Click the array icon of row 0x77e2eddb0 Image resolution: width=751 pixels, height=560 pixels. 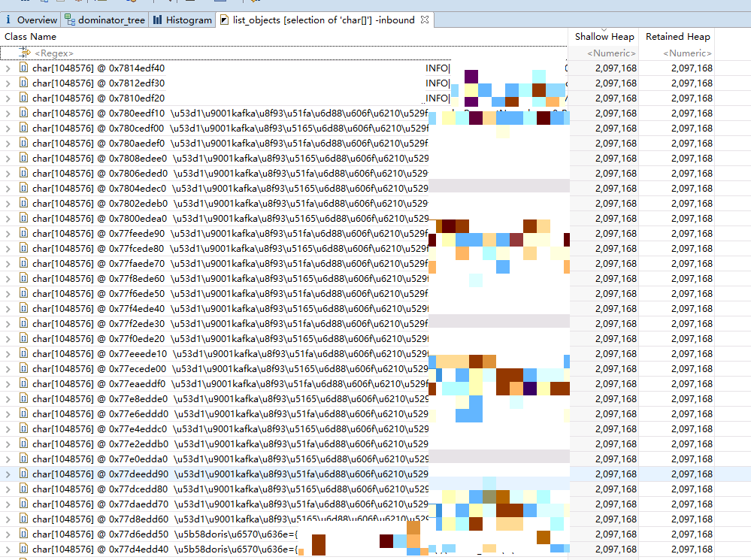(x=23, y=443)
